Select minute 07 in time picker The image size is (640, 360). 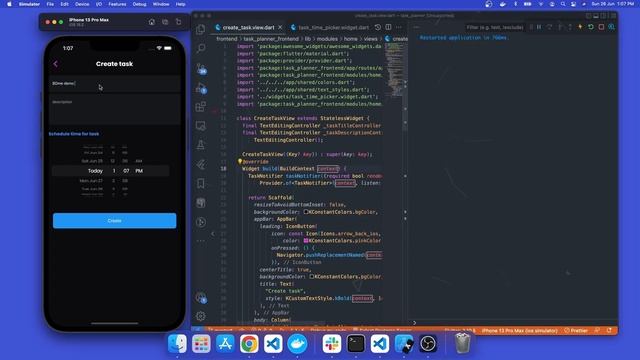[126, 171]
